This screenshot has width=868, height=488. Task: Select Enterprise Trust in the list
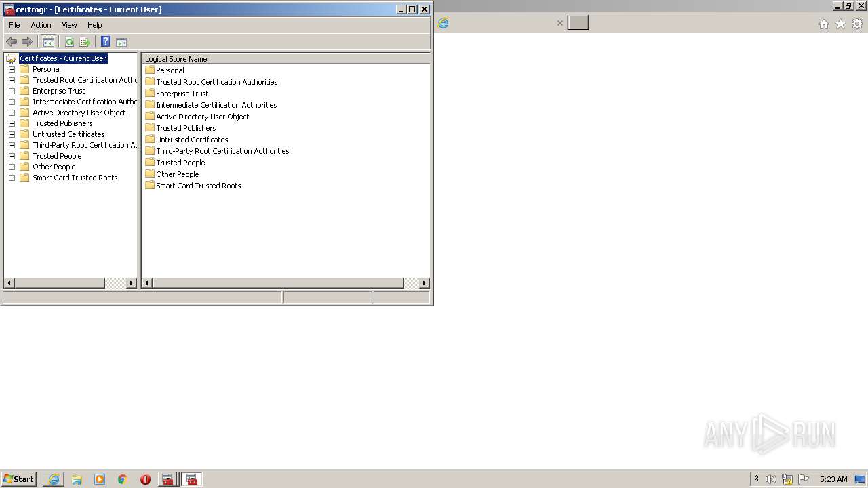point(182,94)
